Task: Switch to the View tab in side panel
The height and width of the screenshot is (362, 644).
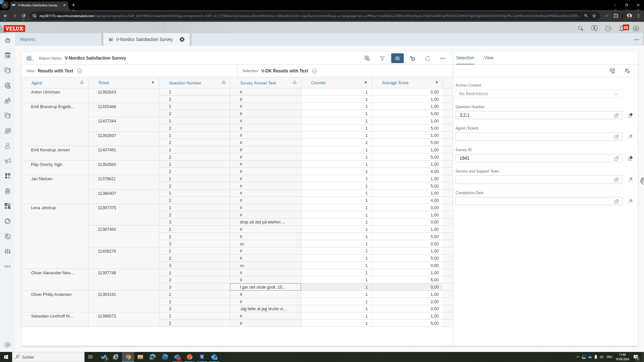Action: point(489,58)
